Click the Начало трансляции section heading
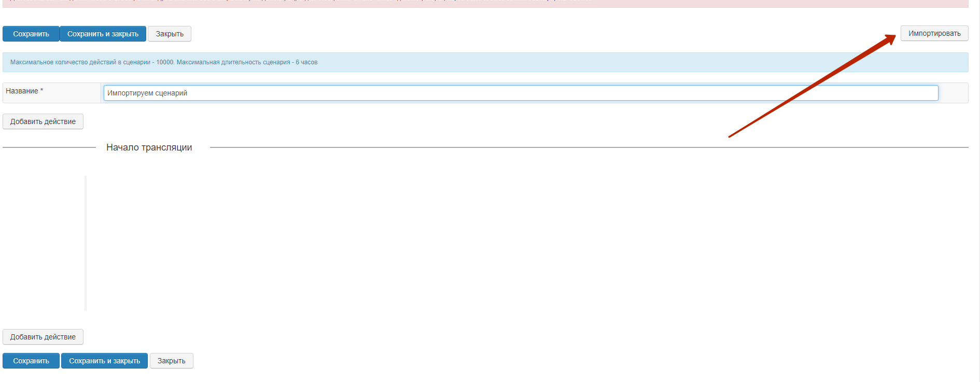This screenshot has width=980, height=382. point(149,147)
